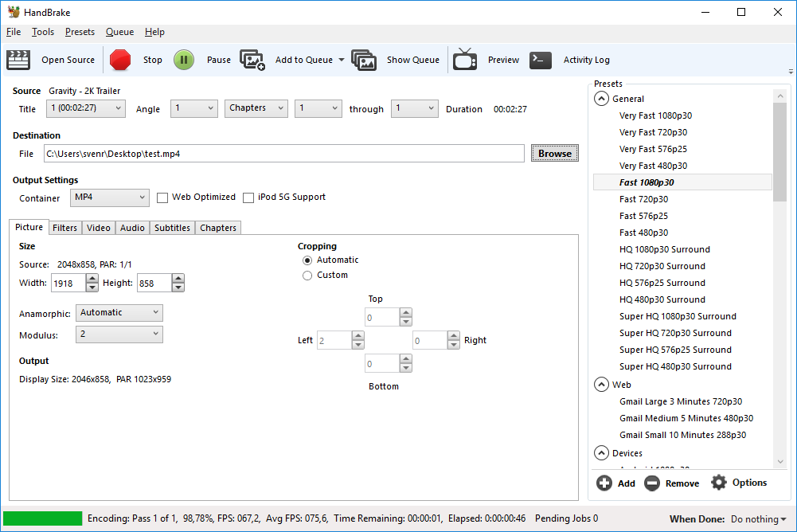Open the Modulus dropdown
797x532 pixels.
[x=119, y=334]
